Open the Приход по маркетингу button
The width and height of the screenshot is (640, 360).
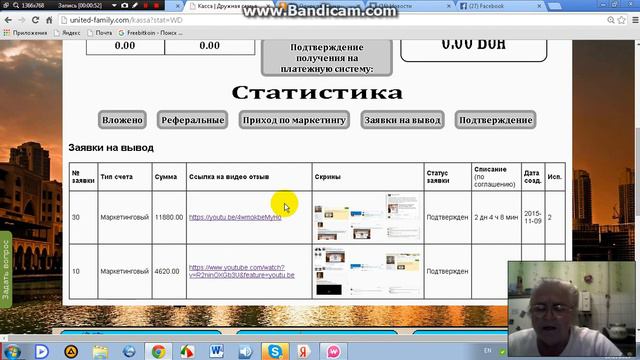294,120
